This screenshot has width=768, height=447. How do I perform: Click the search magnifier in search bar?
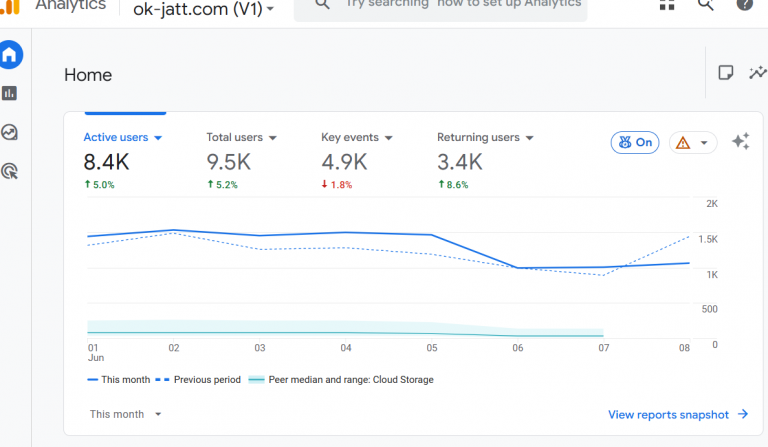tap(322, 4)
